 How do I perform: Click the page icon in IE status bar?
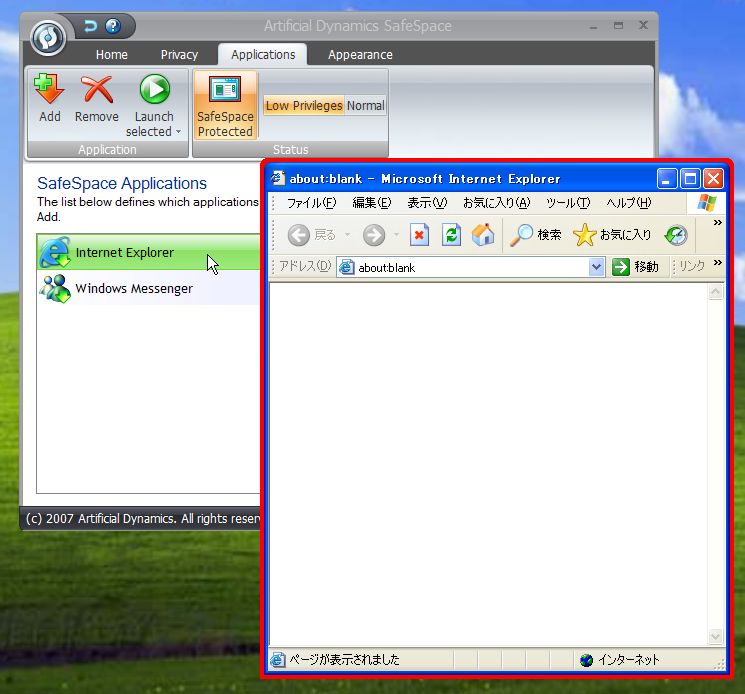point(278,660)
